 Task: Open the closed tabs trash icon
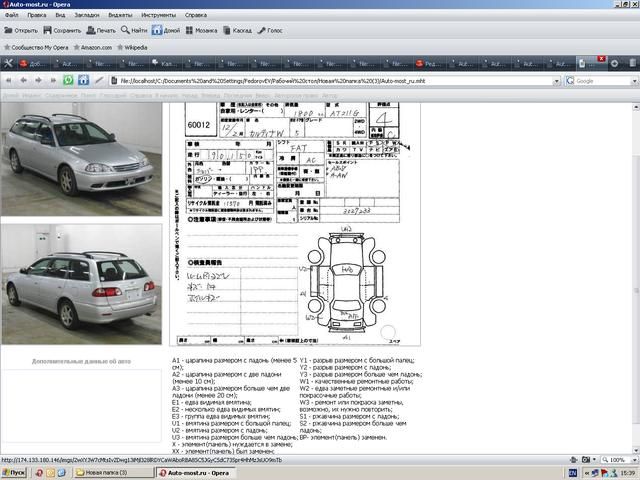tap(632, 63)
